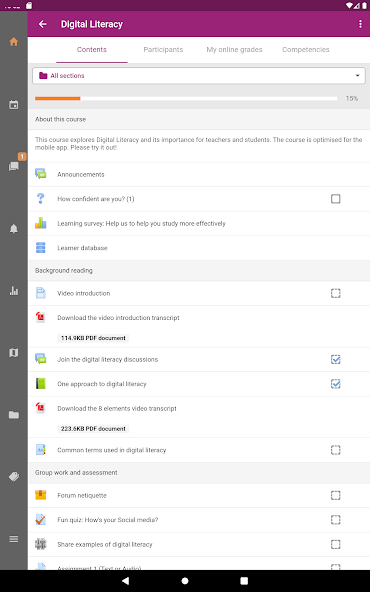The width and height of the screenshot is (370, 592).
Task: Switch to the Participants tab
Action: (x=163, y=49)
